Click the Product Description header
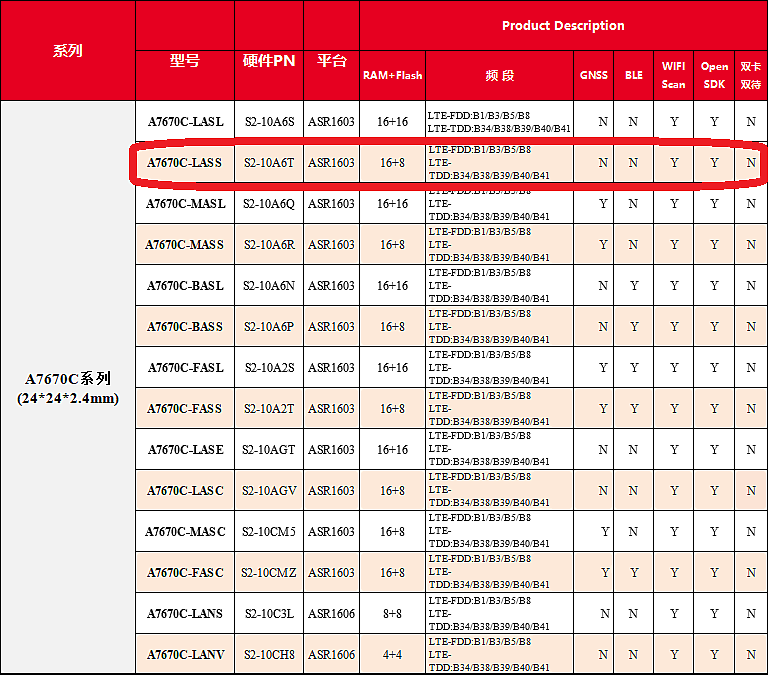The width and height of the screenshot is (769, 676). pyautogui.click(x=563, y=26)
